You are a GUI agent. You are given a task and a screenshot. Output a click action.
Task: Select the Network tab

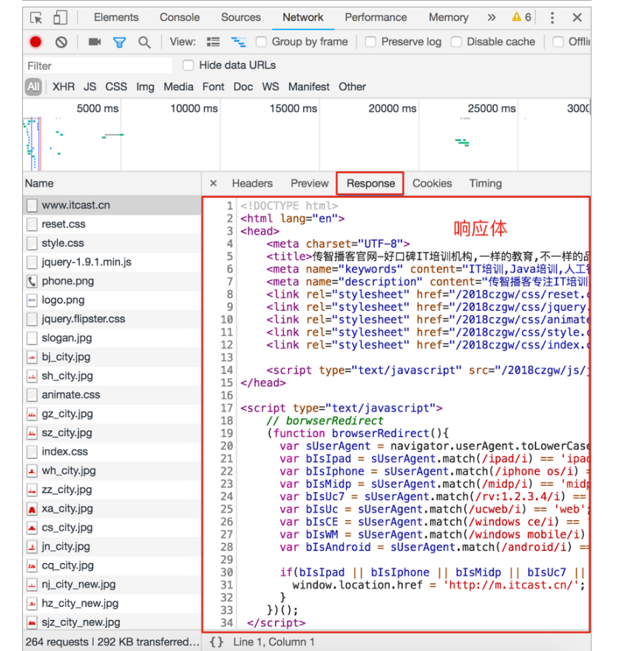(303, 18)
